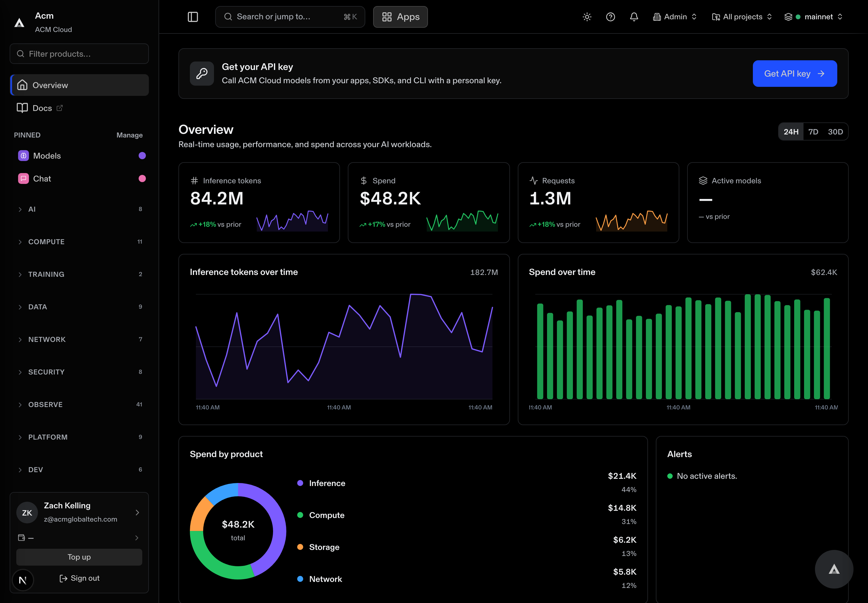The width and height of the screenshot is (868, 603).
Task: Click the Top up button
Action: pos(79,557)
